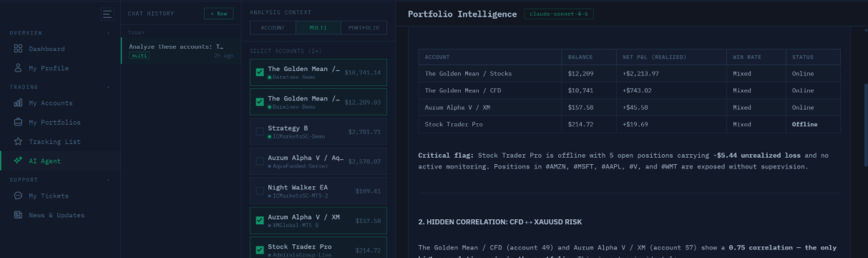
Task: Uncheck The Golden Mean $10,741.14 account
Action: point(260,72)
